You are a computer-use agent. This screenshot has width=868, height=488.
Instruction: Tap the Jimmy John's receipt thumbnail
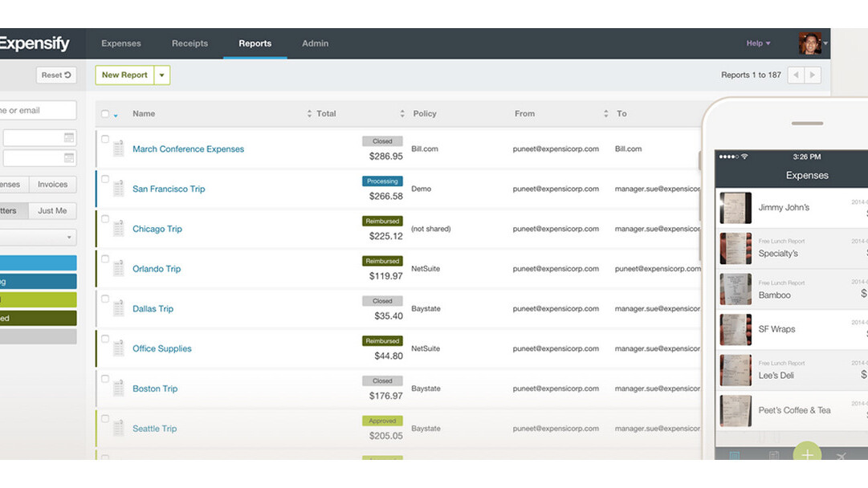point(736,208)
